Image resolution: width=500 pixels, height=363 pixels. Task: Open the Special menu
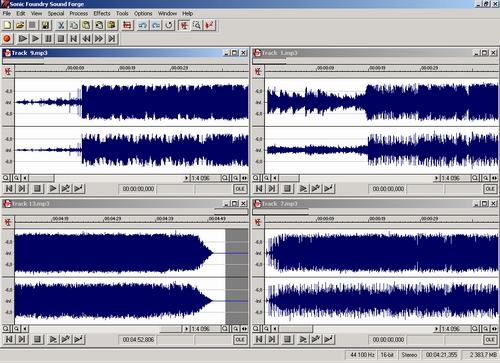click(56, 13)
